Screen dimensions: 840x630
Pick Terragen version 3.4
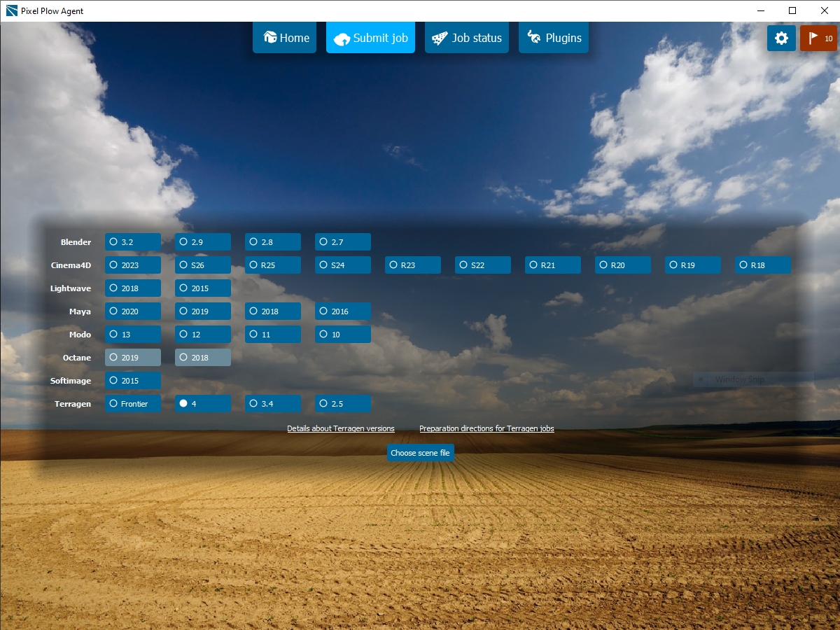[x=273, y=404]
